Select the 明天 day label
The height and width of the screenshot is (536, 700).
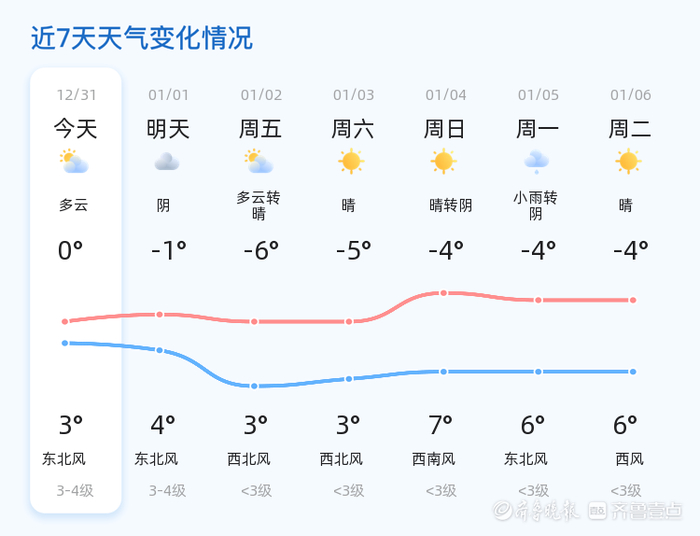click(x=168, y=129)
